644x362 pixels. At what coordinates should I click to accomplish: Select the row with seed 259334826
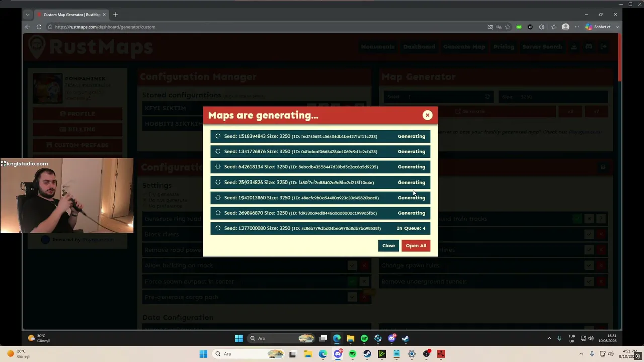(x=320, y=182)
